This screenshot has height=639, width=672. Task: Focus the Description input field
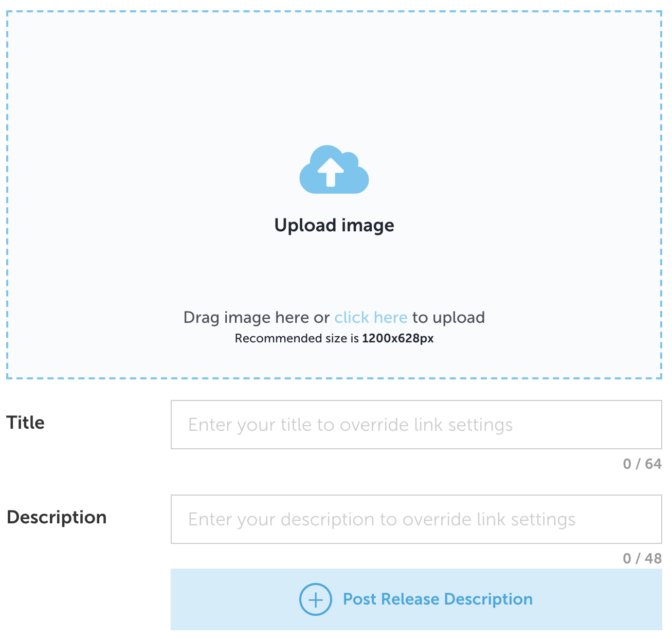pyautogui.click(x=416, y=519)
